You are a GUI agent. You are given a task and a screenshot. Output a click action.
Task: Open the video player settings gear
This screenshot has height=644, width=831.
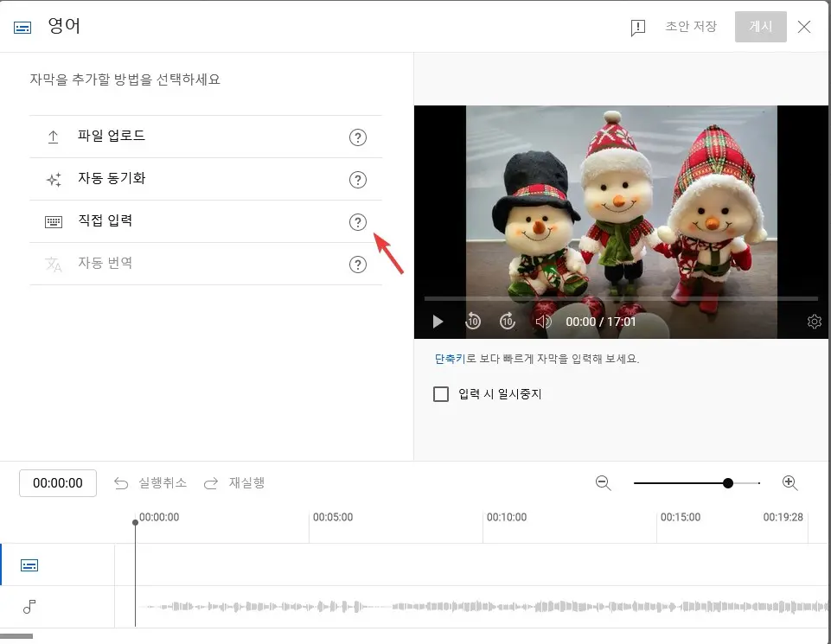pyautogui.click(x=814, y=321)
